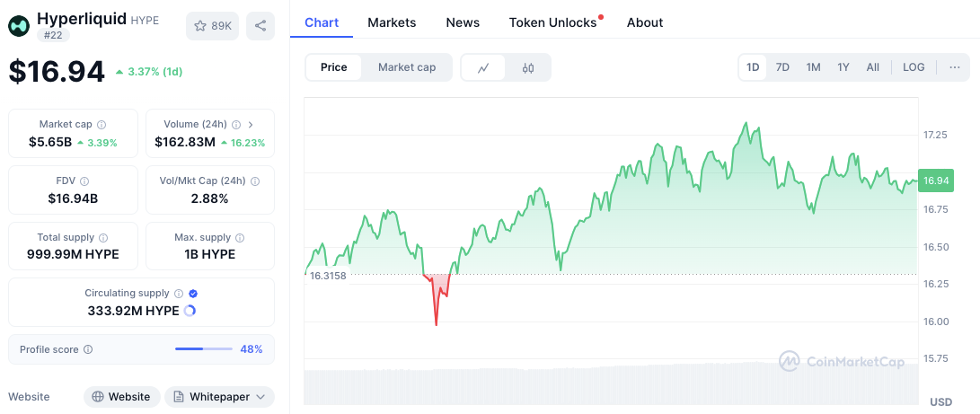Select the Market cap chart toggle
Screen dimensions: 980x414
(x=407, y=67)
